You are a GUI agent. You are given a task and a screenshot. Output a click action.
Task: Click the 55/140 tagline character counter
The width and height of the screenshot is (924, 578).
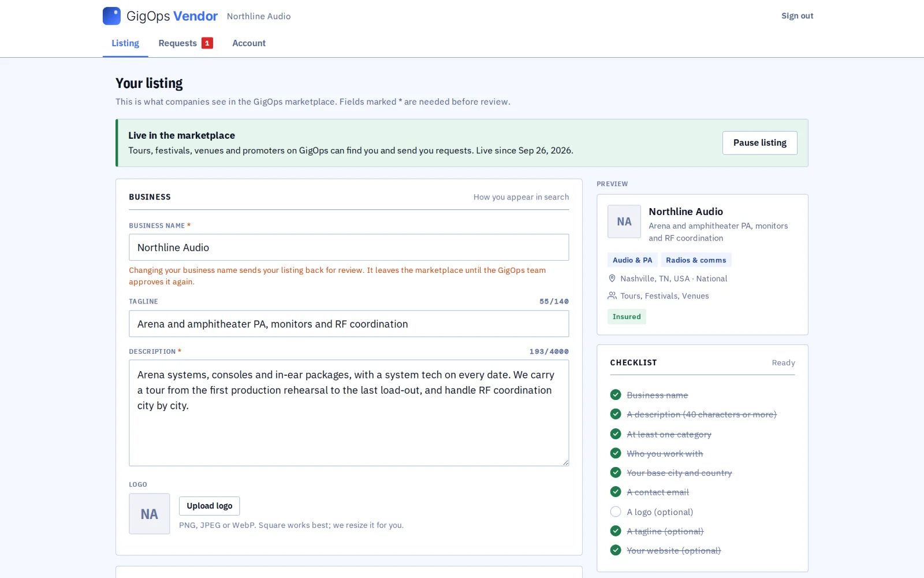[554, 302]
